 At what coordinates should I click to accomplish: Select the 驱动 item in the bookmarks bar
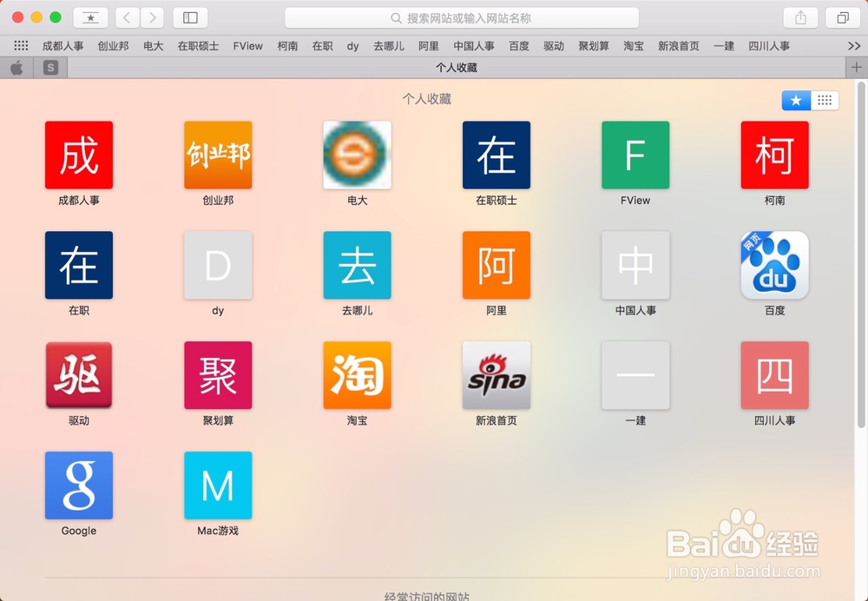pyautogui.click(x=554, y=46)
